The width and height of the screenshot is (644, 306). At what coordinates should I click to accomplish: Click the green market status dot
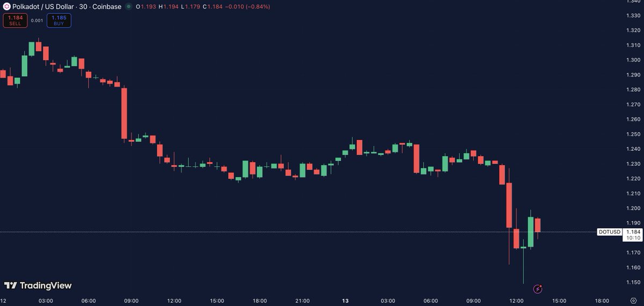click(x=129, y=7)
